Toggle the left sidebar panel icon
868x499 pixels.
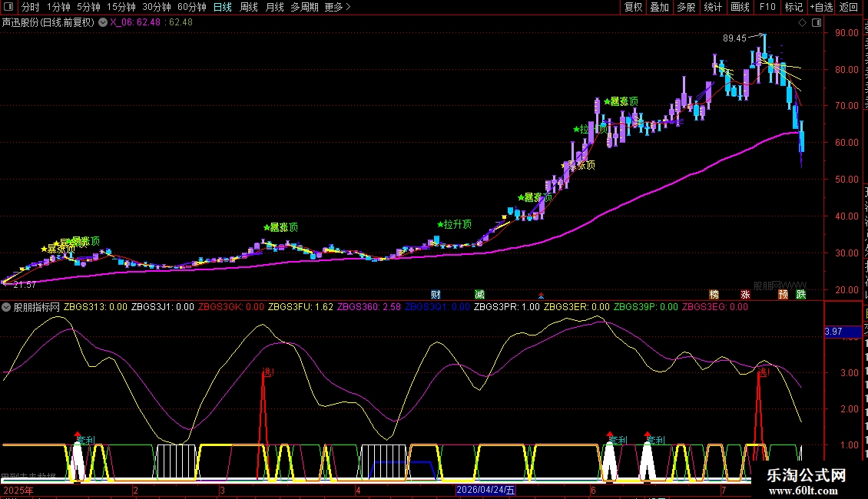click(x=8, y=7)
